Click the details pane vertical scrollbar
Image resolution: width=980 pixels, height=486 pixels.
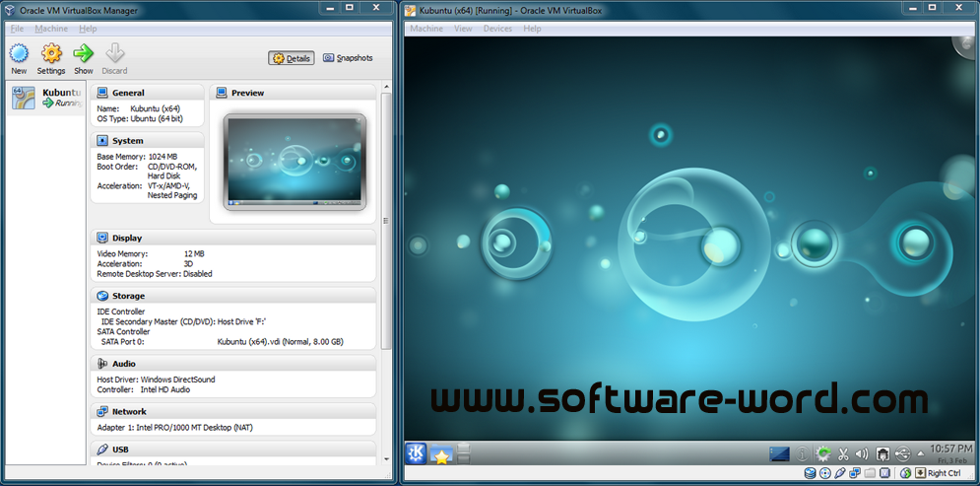(386, 222)
